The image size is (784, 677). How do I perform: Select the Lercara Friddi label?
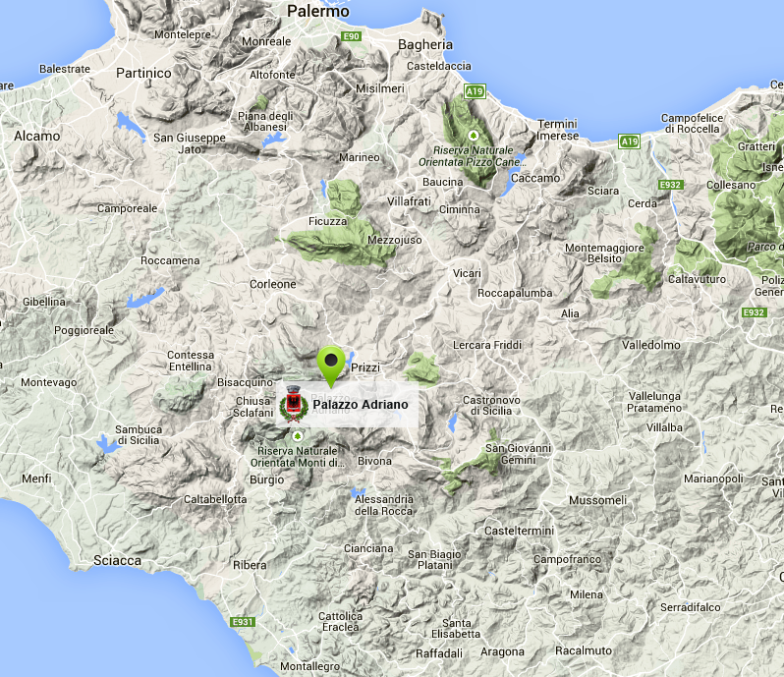coord(487,345)
